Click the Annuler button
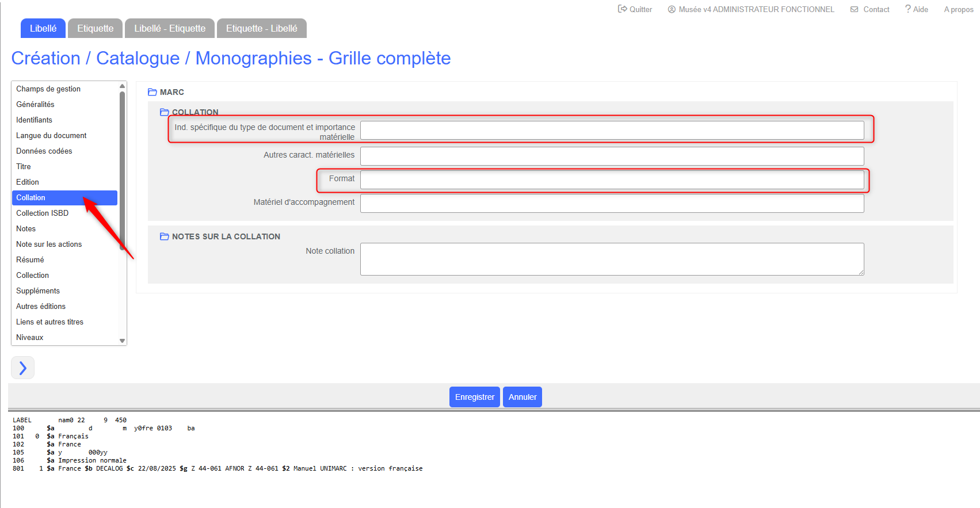This screenshot has height=508, width=980. [x=522, y=397]
